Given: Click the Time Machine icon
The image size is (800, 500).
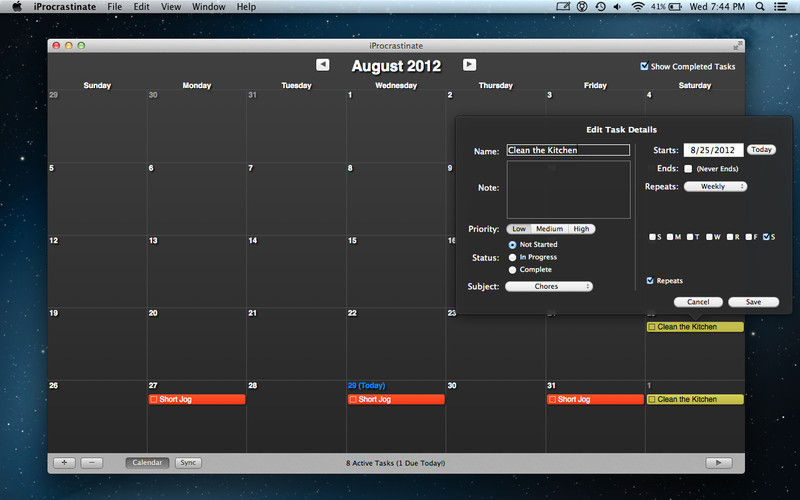Looking at the screenshot, I should coord(601,7).
